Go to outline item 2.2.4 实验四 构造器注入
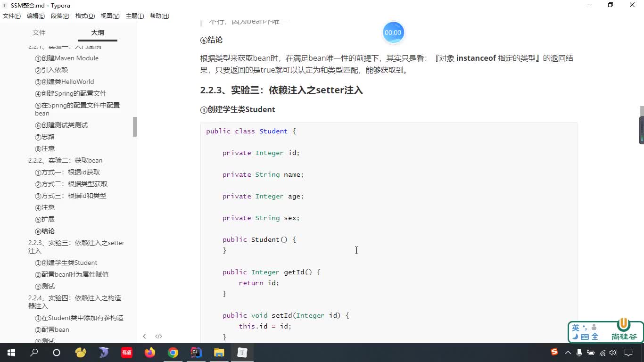Viewport: 644px width, 362px height. pyautogui.click(x=74, y=302)
